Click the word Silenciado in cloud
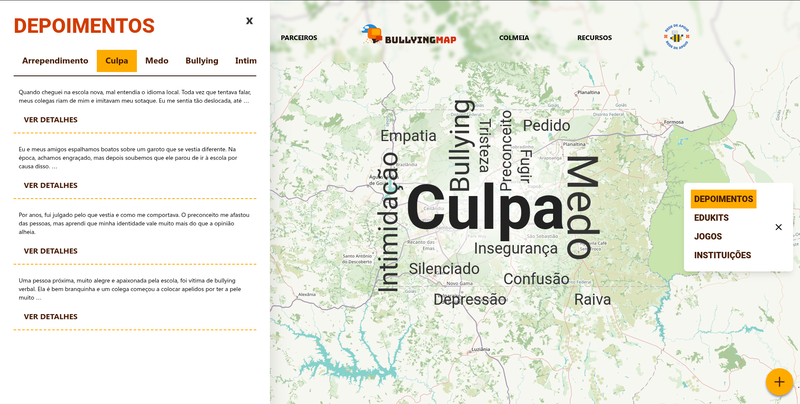This screenshot has width=800, height=404. (x=444, y=269)
